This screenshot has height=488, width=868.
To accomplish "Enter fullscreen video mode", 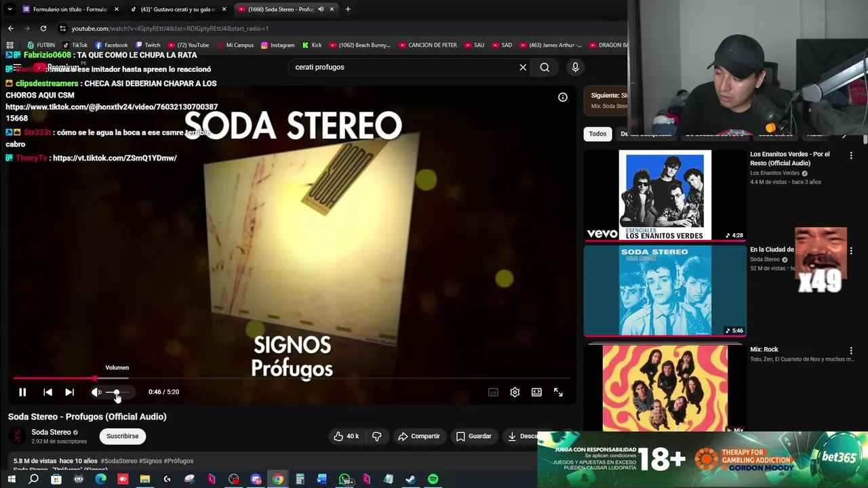I will click(558, 392).
